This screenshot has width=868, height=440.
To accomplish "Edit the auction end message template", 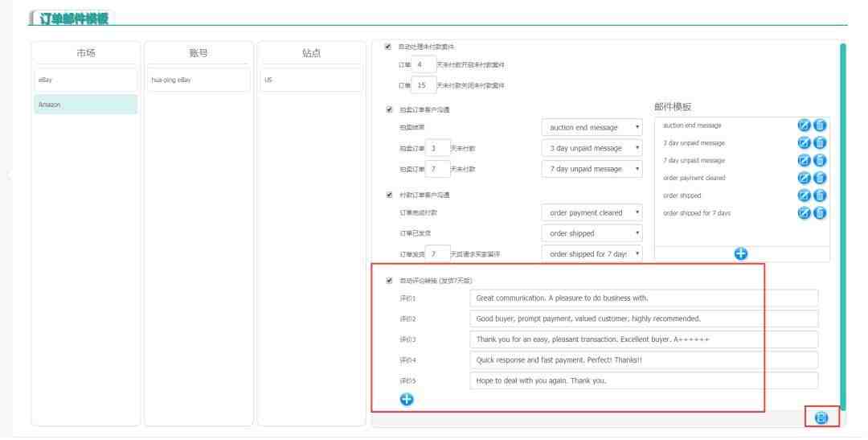I will 804,125.
